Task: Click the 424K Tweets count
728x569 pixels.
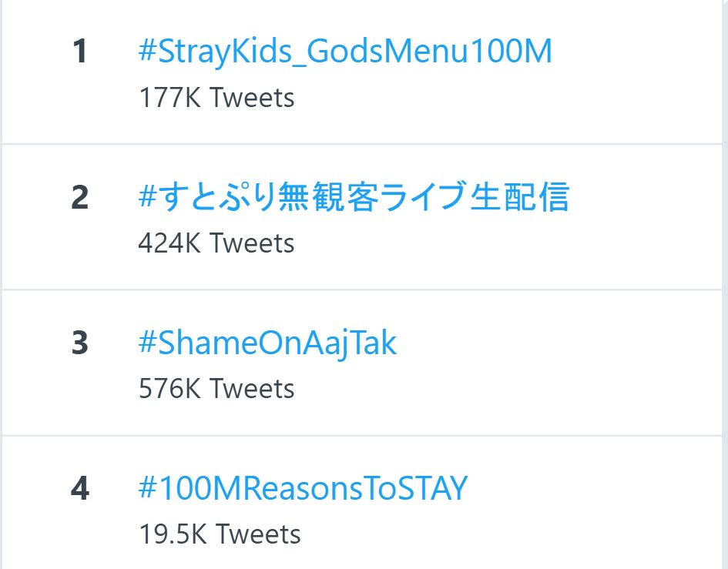Action: pos(216,243)
